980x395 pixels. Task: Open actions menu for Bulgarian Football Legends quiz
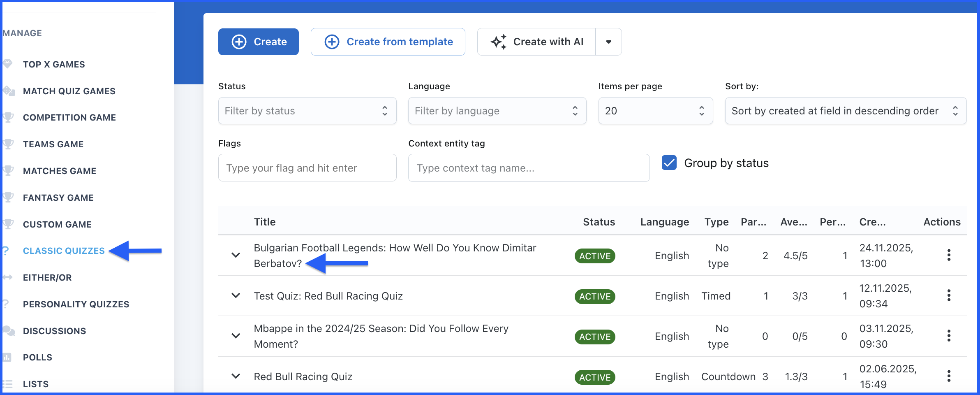point(949,255)
